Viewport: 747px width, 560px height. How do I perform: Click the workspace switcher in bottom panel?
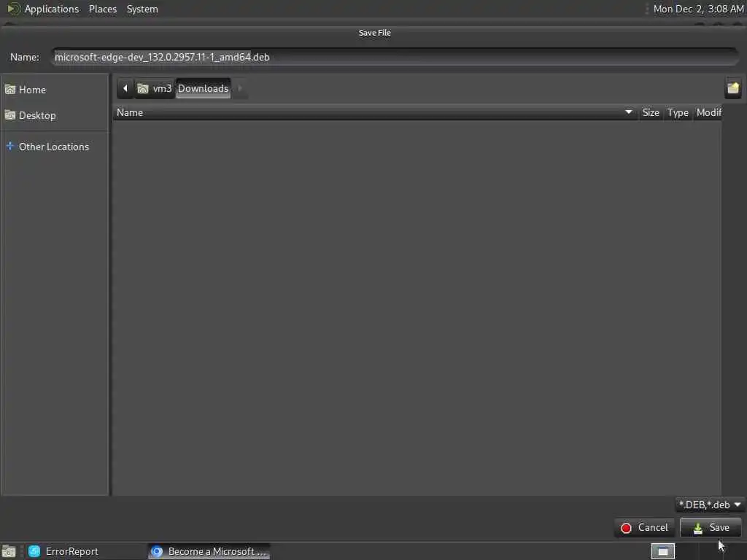[x=662, y=551]
